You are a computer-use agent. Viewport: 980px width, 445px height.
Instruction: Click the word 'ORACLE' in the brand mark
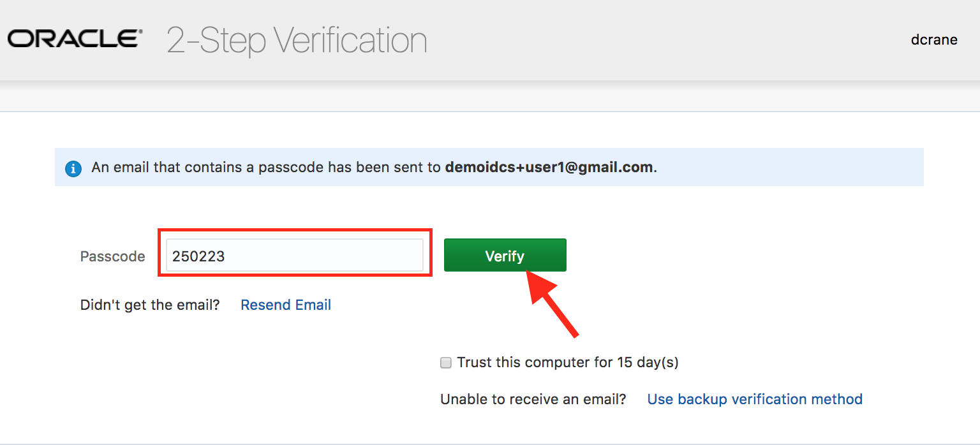(75, 39)
